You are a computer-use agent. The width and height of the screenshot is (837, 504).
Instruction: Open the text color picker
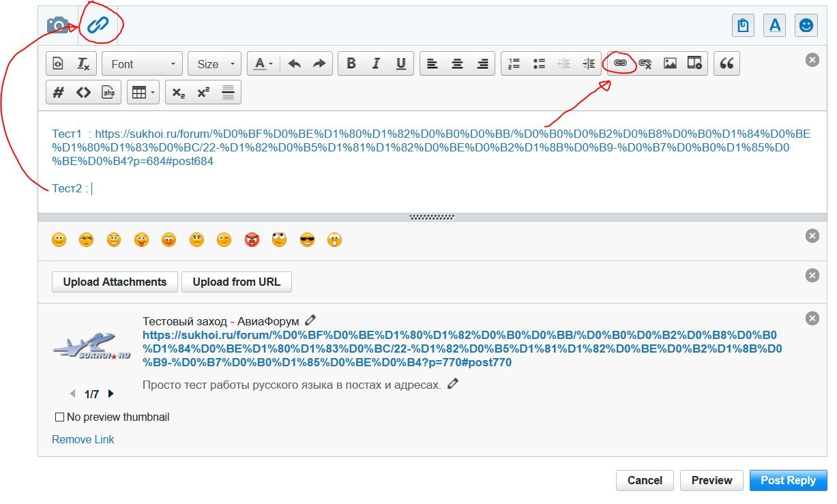[263, 64]
